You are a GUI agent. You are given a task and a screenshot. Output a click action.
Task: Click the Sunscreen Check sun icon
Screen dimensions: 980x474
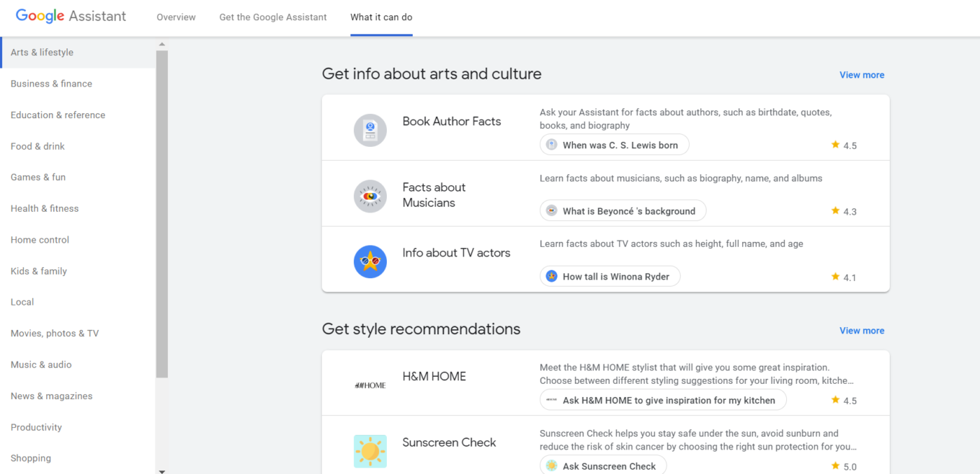370,451
